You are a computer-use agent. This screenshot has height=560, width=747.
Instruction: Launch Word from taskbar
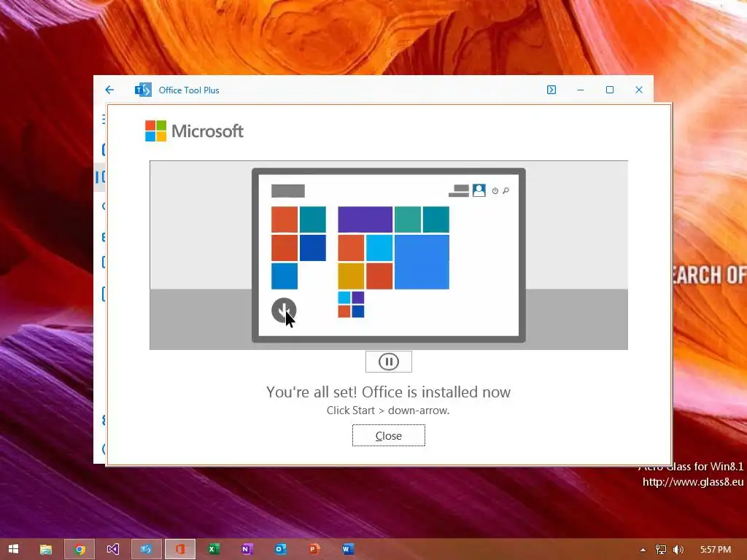click(x=348, y=549)
